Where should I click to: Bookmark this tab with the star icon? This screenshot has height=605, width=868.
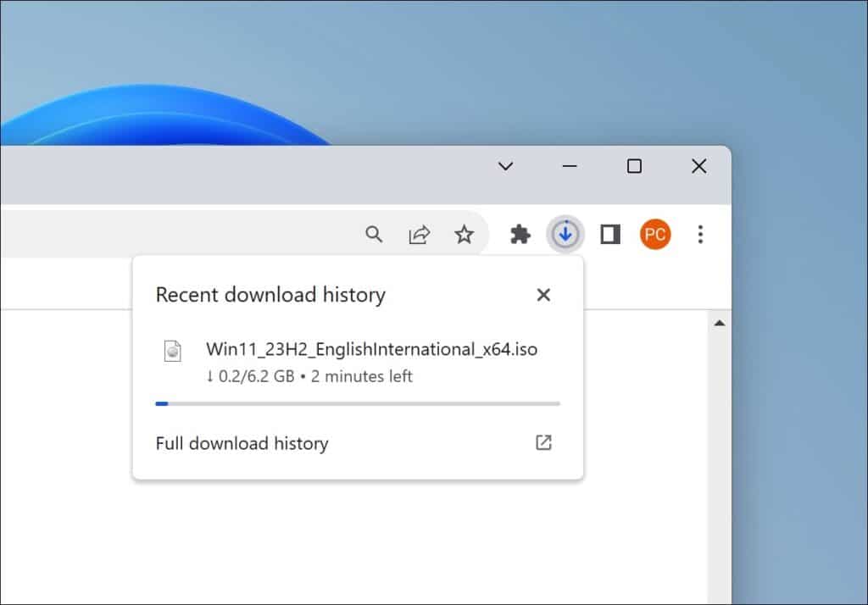[464, 235]
